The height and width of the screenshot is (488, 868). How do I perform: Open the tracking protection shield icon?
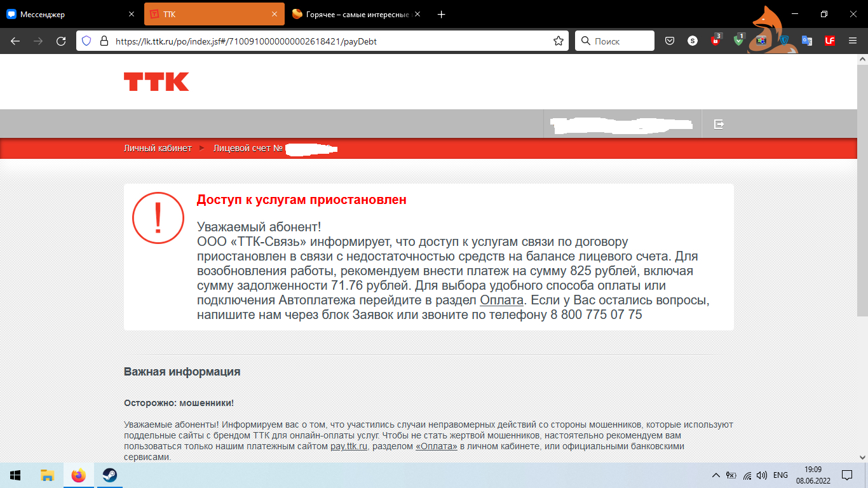tap(87, 41)
